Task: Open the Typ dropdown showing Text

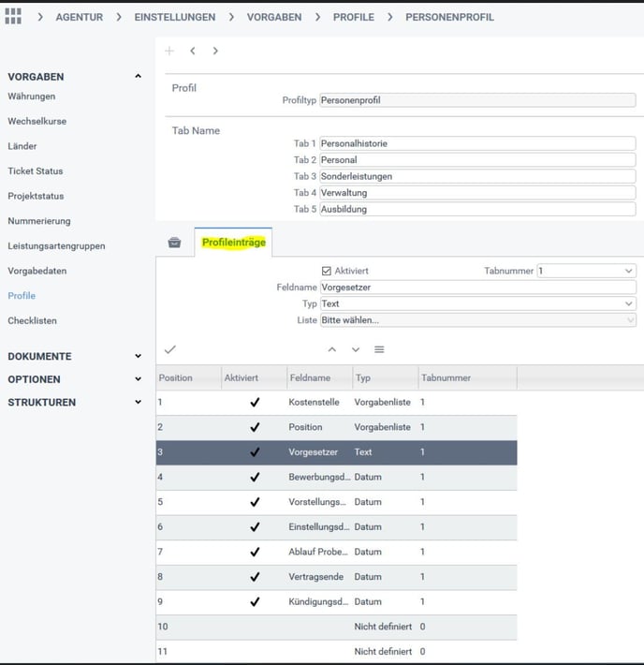Action: [477, 303]
